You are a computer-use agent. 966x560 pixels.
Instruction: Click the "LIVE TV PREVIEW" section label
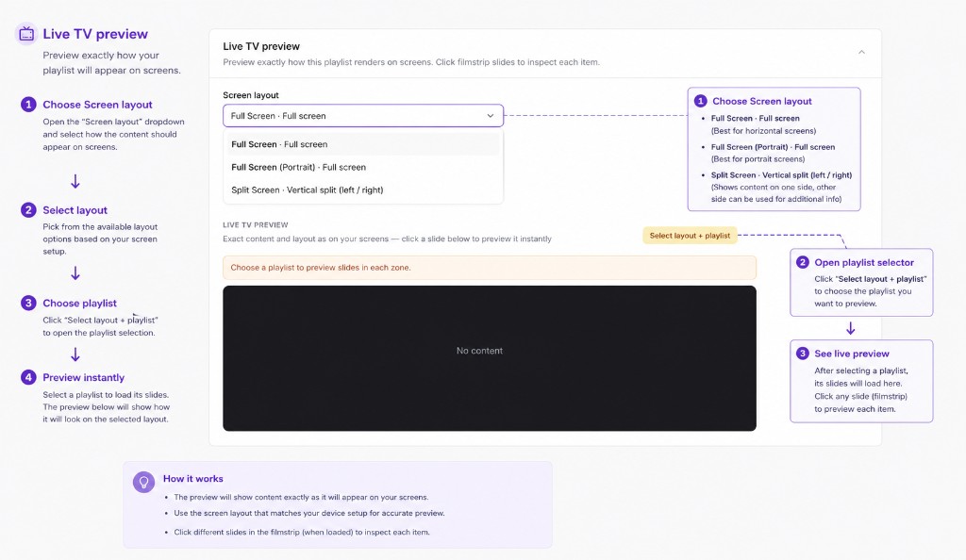(255, 224)
